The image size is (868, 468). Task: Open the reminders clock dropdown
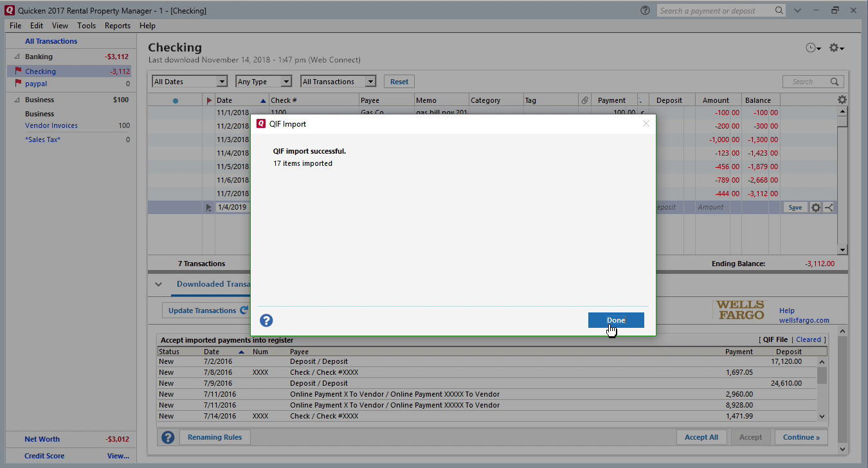[x=813, y=48]
